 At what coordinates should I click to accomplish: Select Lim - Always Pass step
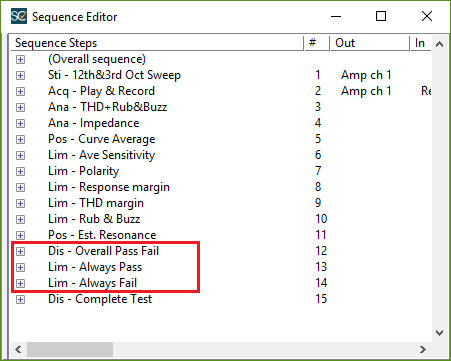pos(95,267)
